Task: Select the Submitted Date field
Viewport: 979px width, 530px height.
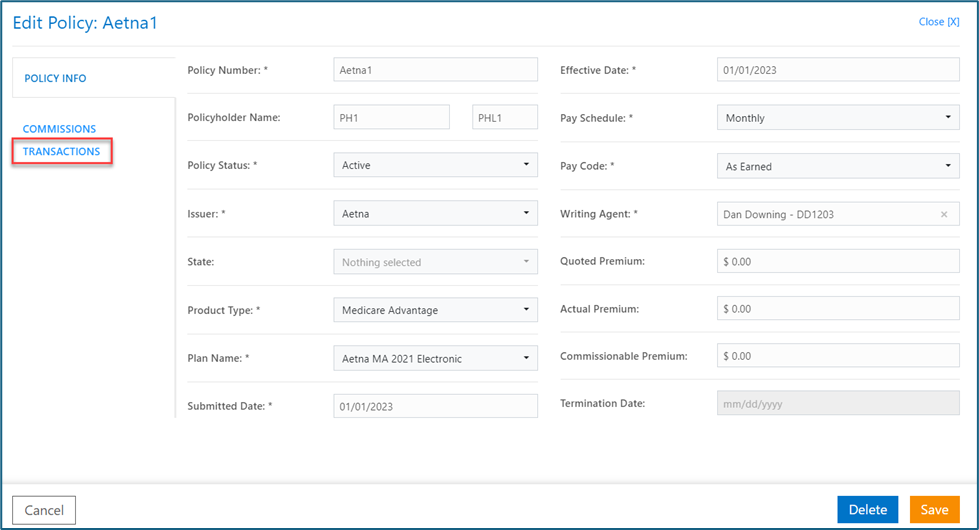Action: [435, 406]
